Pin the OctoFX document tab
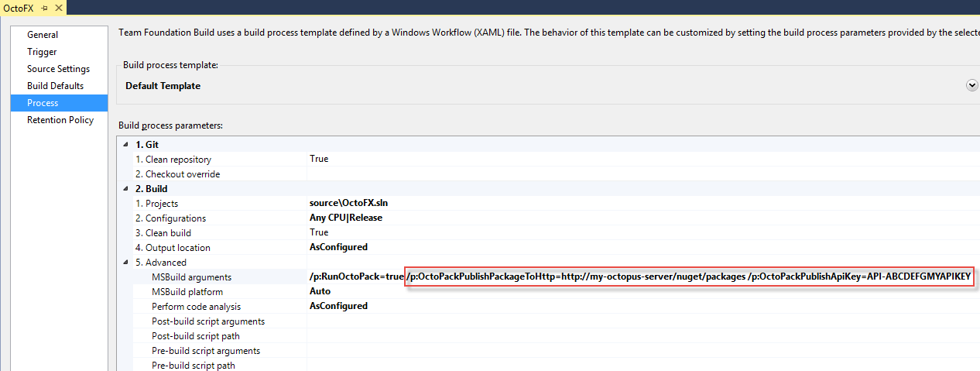Viewport: 980px width, 371px height. pyautogui.click(x=44, y=8)
